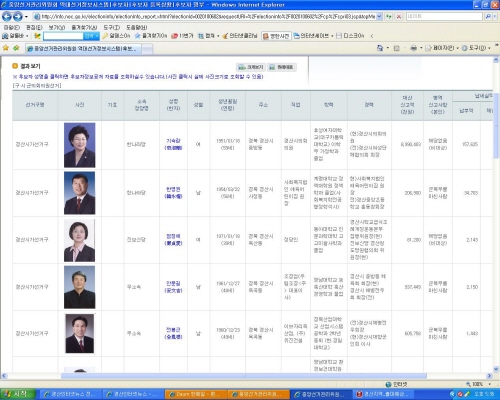Open candidate photo in third table row
500x400 pixels.
point(79,240)
